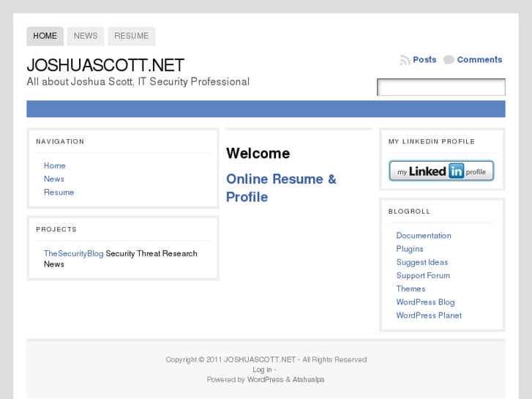Select Home in the Navigation sidebar
532x399 pixels.
point(55,165)
